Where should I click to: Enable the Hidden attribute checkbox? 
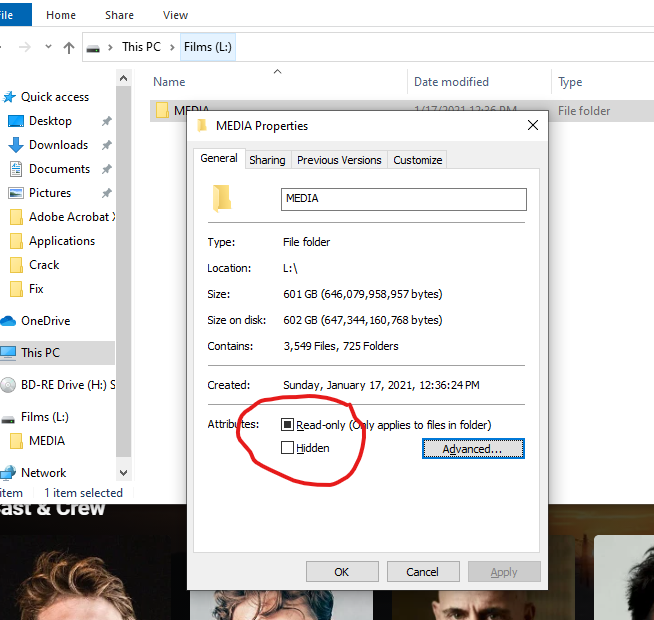[287, 448]
